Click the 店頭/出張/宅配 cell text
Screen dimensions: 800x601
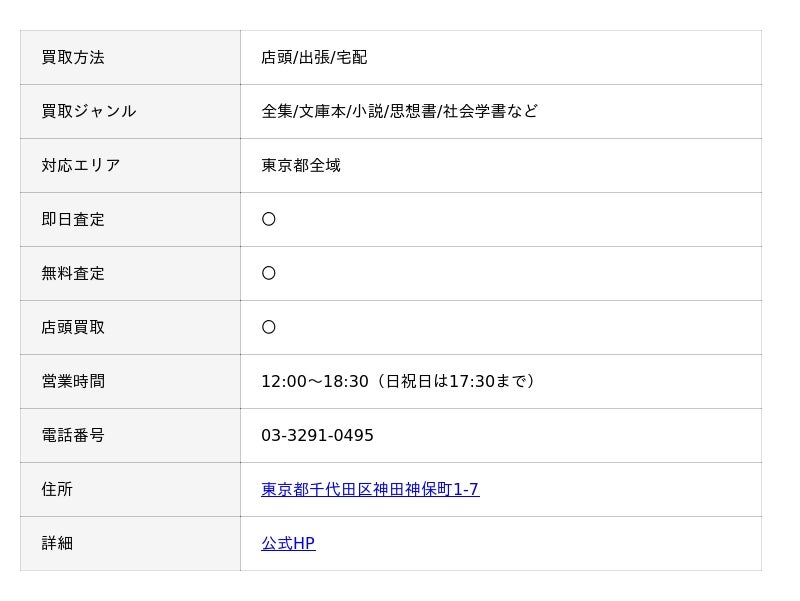(314, 57)
